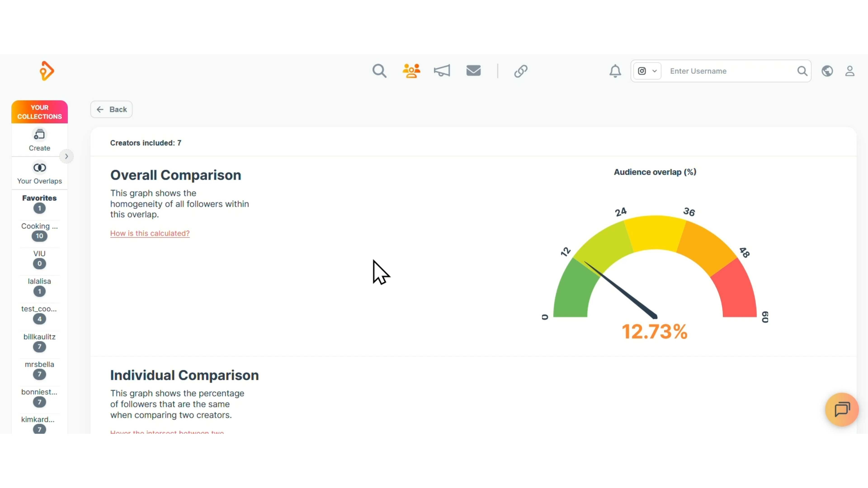The image size is (868, 488).
Task: Open the chat support bubble
Action: [x=841, y=409]
